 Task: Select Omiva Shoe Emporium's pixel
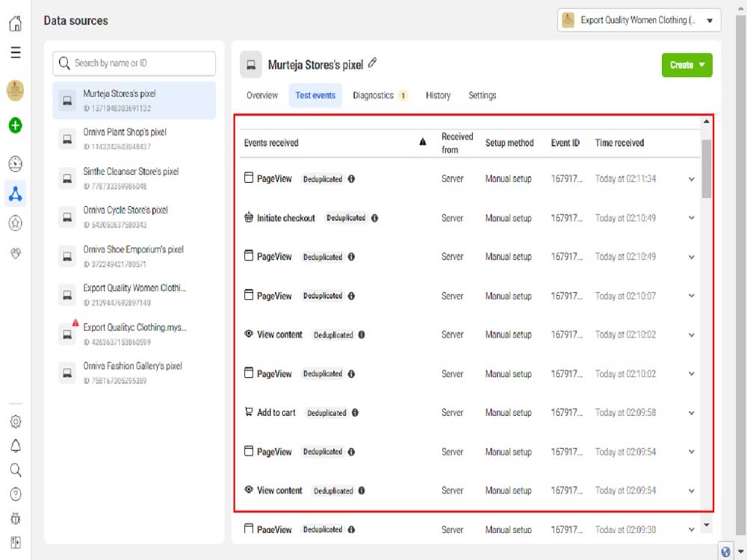pos(134,256)
